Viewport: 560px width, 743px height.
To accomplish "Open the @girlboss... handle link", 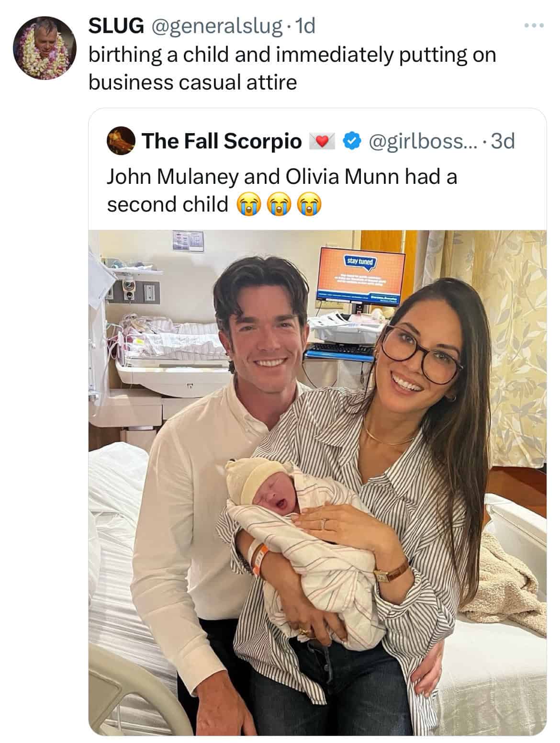I will [x=420, y=141].
